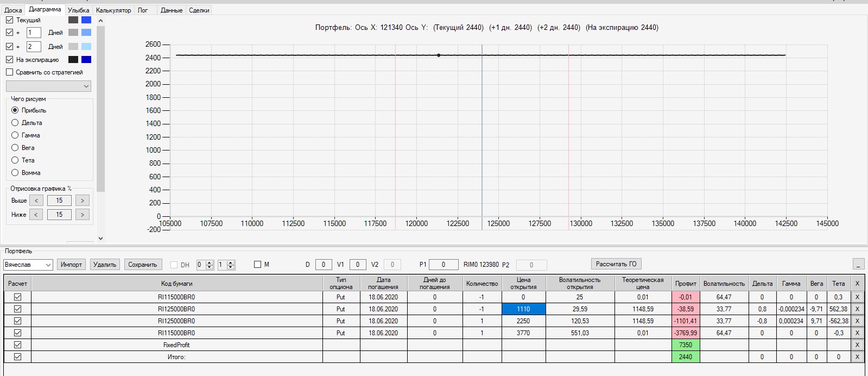This screenshot has width=868, height=376.
Task: Click the dark blue На экспирацию swatch
Action: [x=86, y=59]
